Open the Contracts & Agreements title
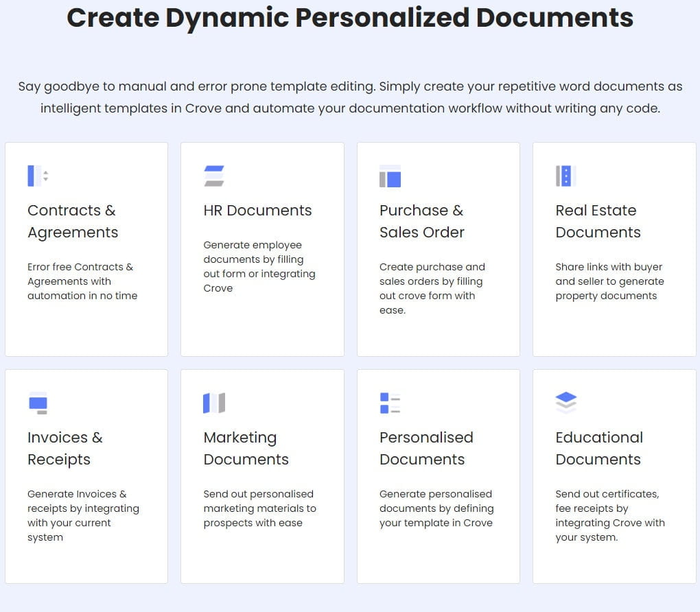Image resolution: width=700 pixels, height=612 pixels. tap(72, 221)
